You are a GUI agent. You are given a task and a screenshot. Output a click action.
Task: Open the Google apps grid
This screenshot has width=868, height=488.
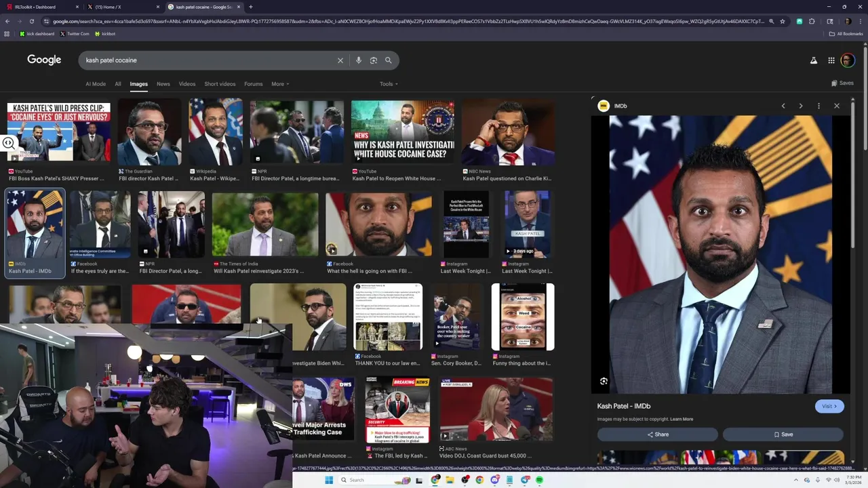pyautogui.click(x=831, y=60)
